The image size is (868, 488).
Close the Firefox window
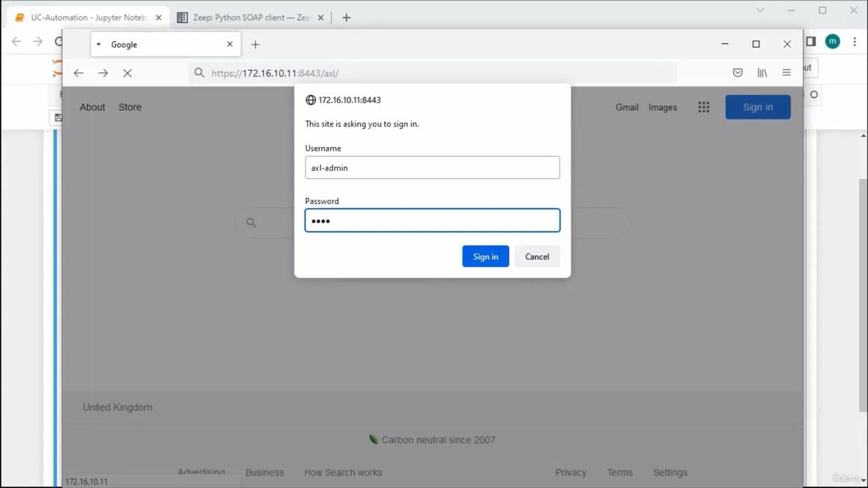coord(787,44)
